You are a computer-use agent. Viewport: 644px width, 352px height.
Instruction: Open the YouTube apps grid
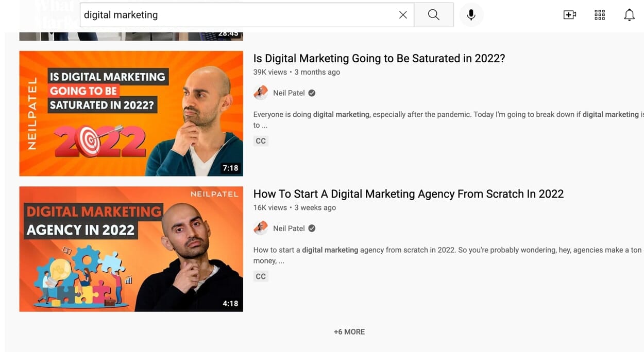(600, 15)
